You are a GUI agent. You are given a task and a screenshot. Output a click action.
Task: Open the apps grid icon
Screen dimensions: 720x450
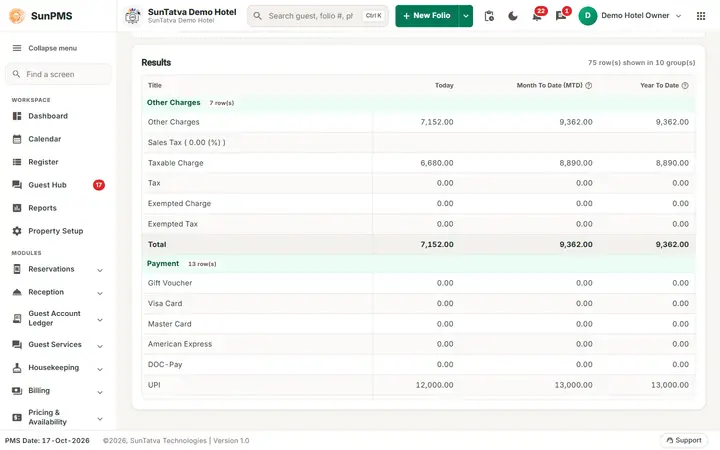pyautogui.click(x=701, y=16)
